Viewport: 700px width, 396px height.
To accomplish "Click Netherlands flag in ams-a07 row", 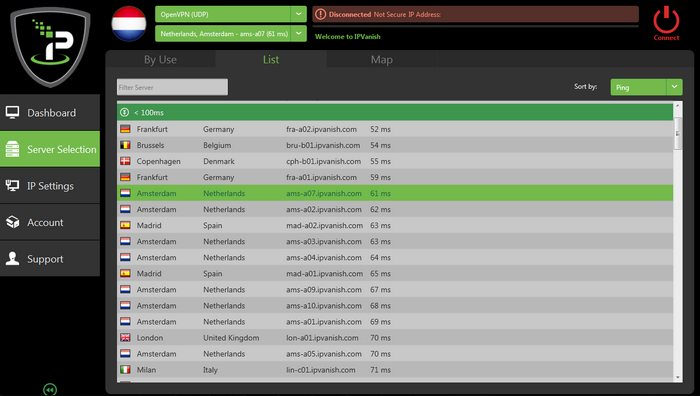I will point(125,193).
